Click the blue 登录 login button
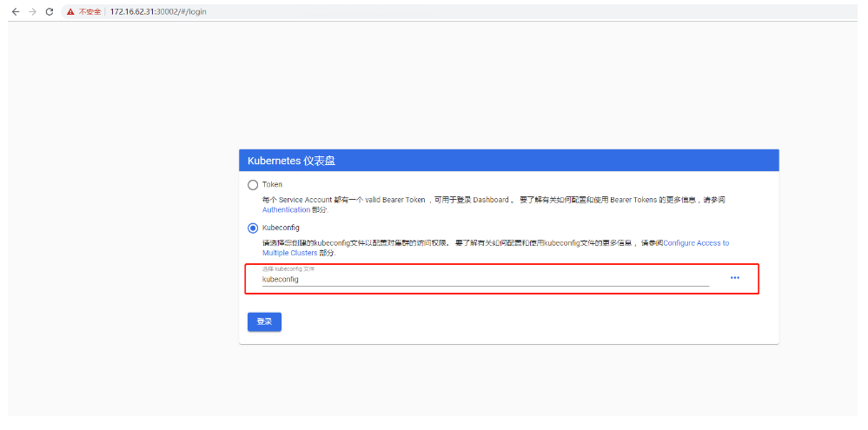The image size is (868, 430). (x=265, y=322)
